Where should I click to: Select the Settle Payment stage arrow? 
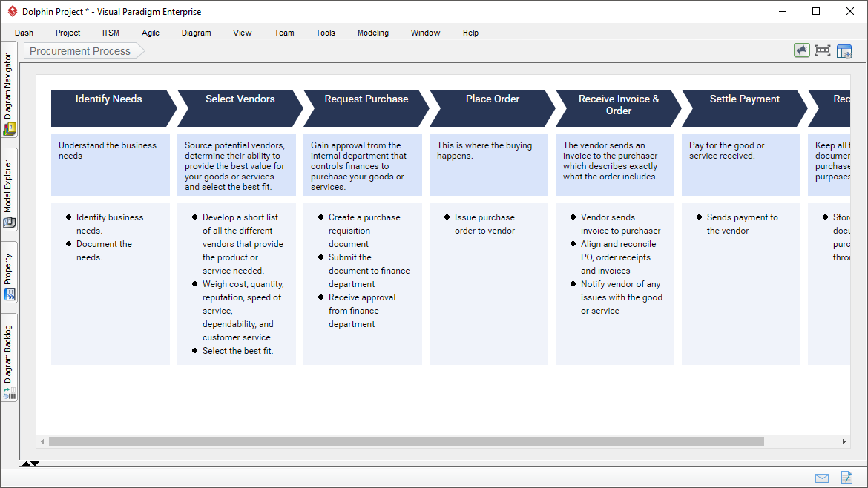point(745,108)
